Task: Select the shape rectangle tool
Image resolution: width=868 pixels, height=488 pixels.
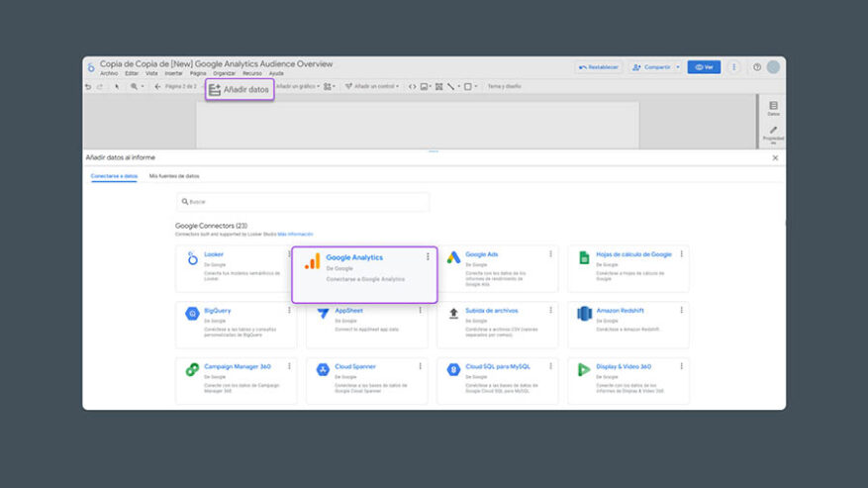Action: (470, 86)
